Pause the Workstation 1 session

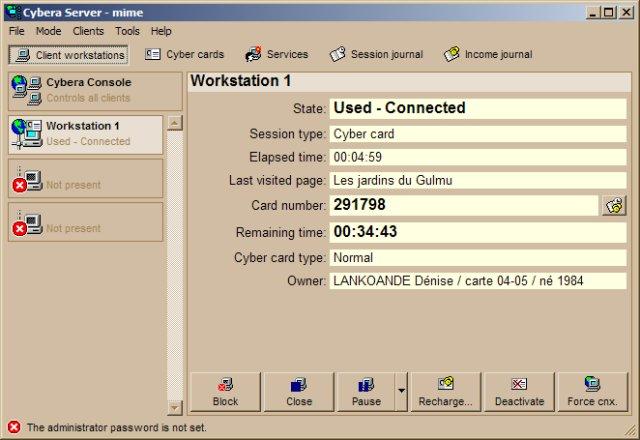tap(366, 392)
